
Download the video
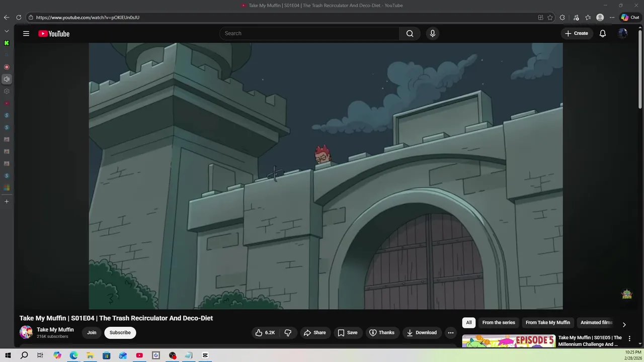[x=422, y=332]
